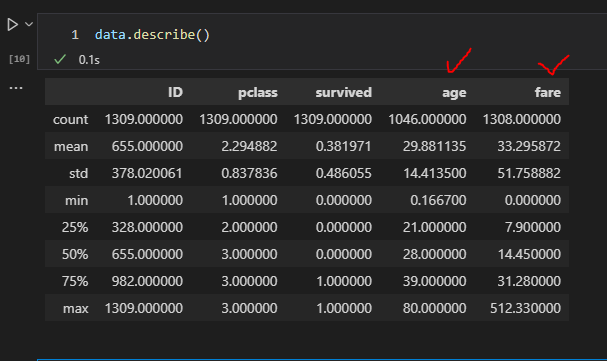Click 75% age value 39.000000
Screen dimensions: 607x361
tap(434, 281)
